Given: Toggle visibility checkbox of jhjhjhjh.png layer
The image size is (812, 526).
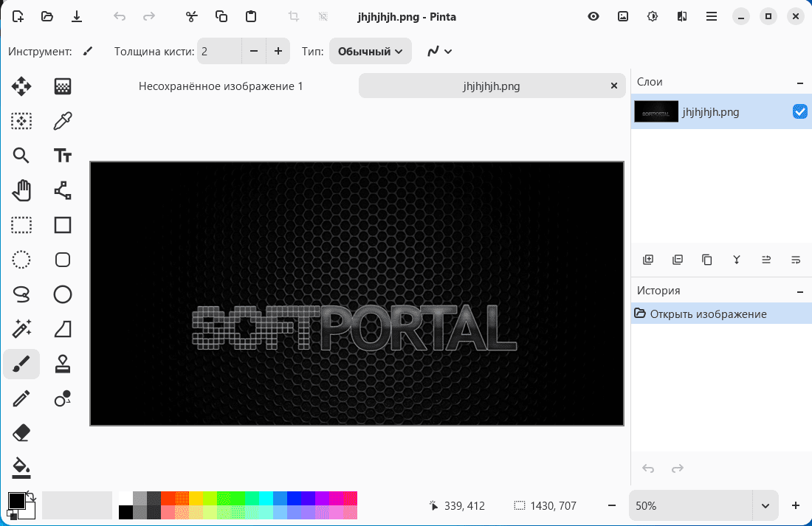Looking at the screenshot, I should (799, 111).
